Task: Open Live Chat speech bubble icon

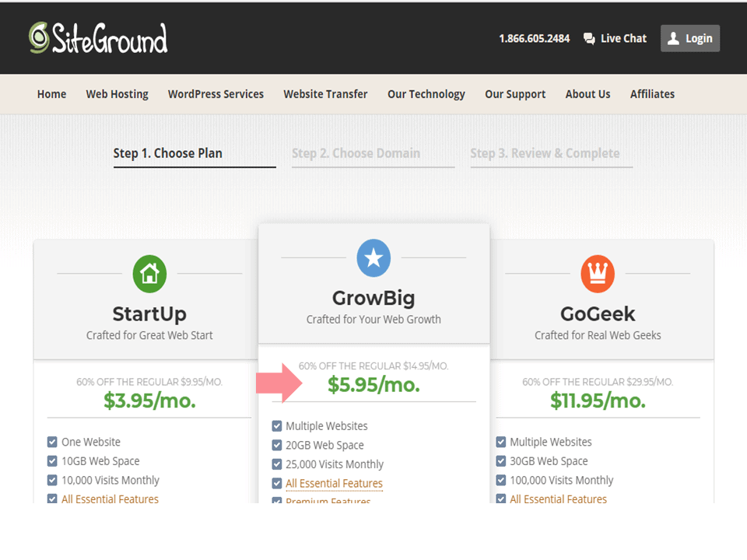Action: tap(589, 39)
